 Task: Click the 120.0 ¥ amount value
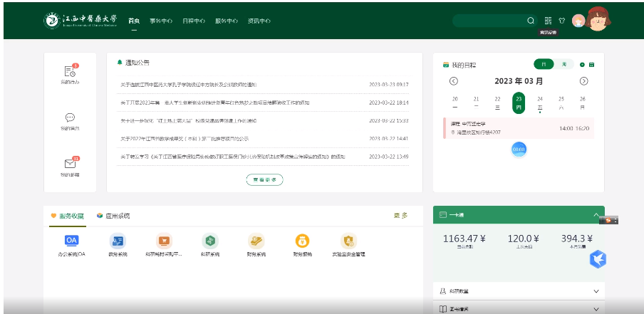[523, 239]
